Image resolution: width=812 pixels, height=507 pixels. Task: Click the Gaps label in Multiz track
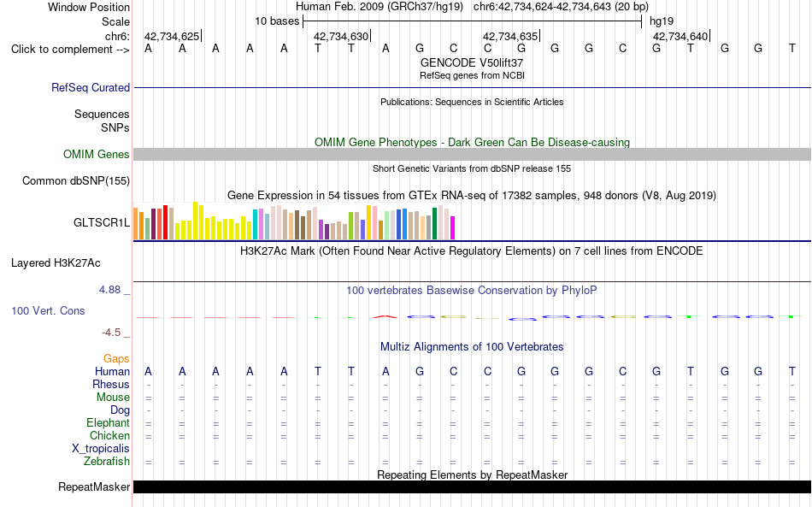pyautogui.click(x=116, y=358)
